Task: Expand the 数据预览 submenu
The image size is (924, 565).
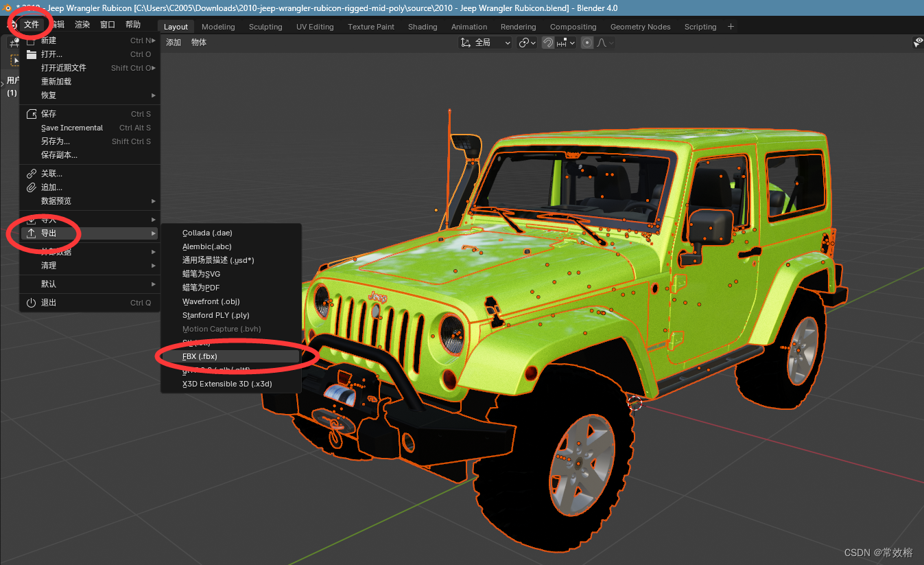Action: pos(90,201)
